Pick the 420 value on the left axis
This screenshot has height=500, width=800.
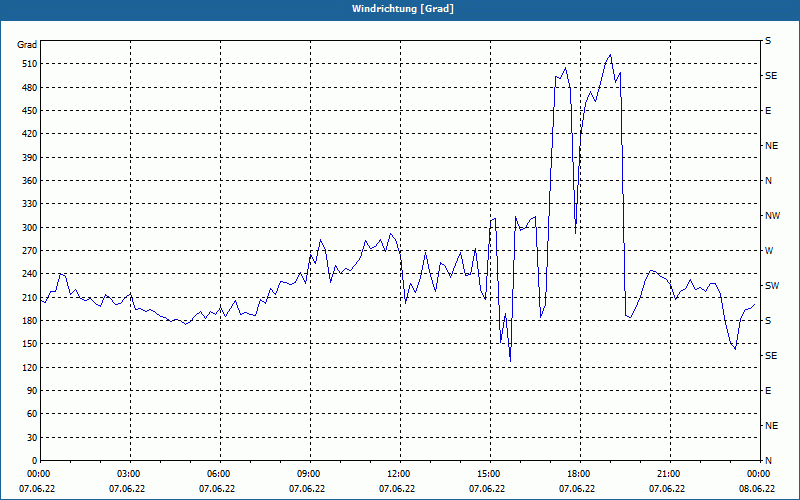30,134
